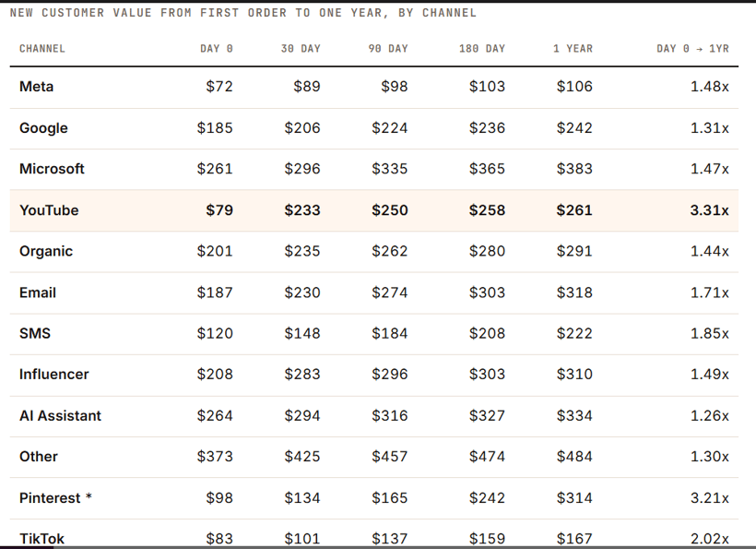Click the 90 DAY column header

[x=388, y=49]
